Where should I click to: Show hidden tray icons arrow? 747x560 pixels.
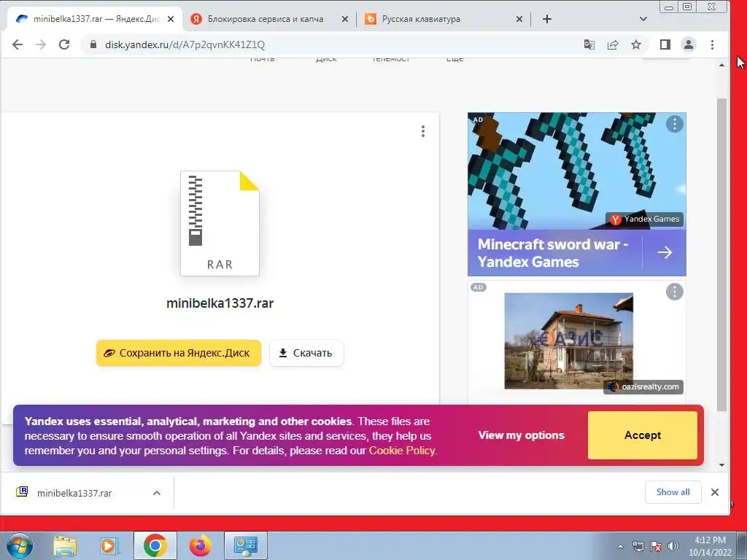620,546
